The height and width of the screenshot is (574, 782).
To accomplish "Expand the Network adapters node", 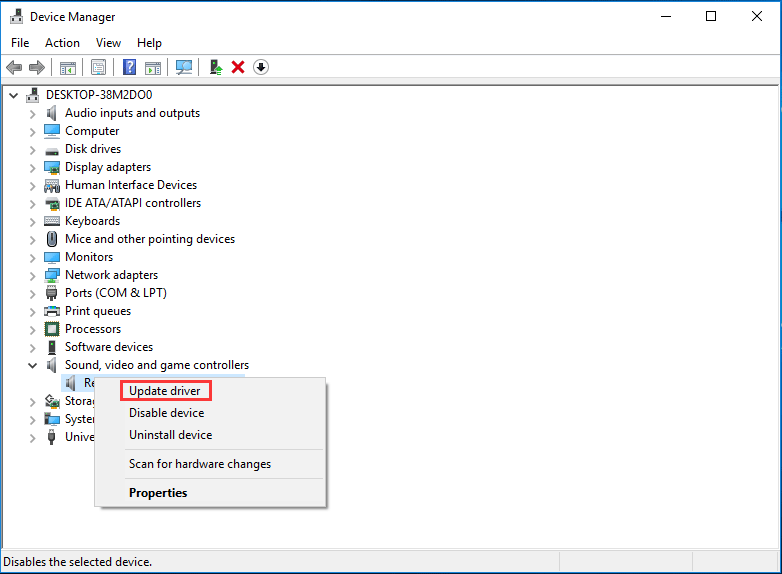I will pyautogui.click(x=32, y=276).
